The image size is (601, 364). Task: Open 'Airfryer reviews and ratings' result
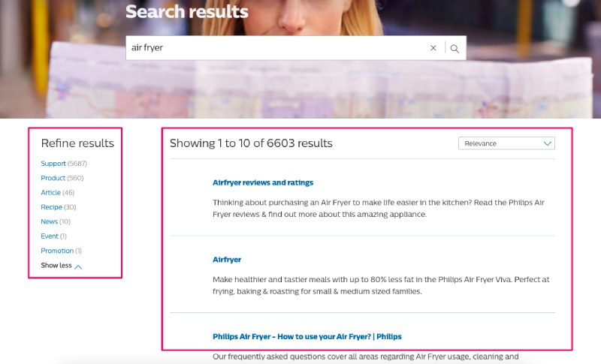click(263, 182)
